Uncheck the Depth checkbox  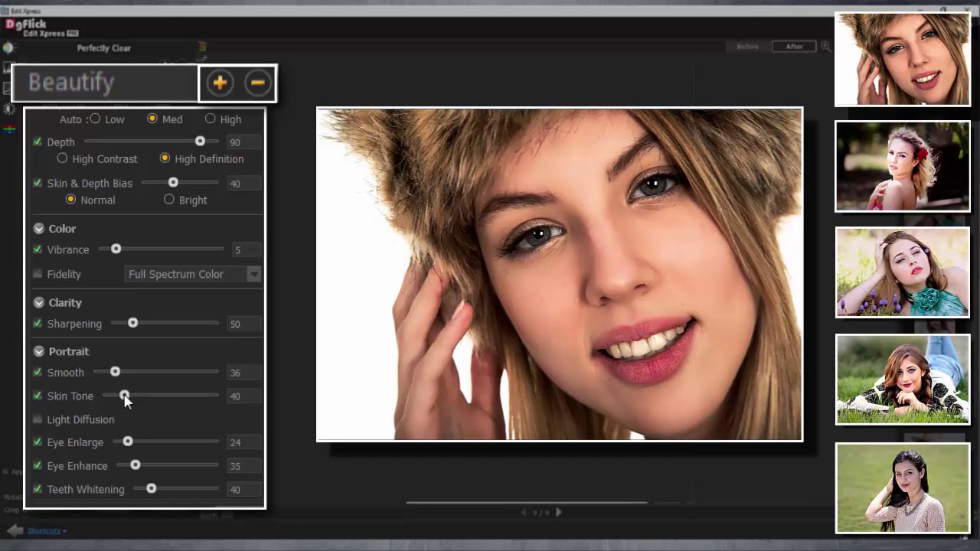[38, 142]
